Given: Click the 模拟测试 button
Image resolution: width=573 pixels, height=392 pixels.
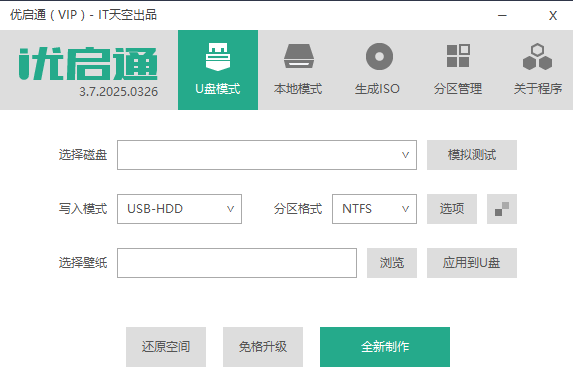Looking at the screenshot, I should coord(472,155).
